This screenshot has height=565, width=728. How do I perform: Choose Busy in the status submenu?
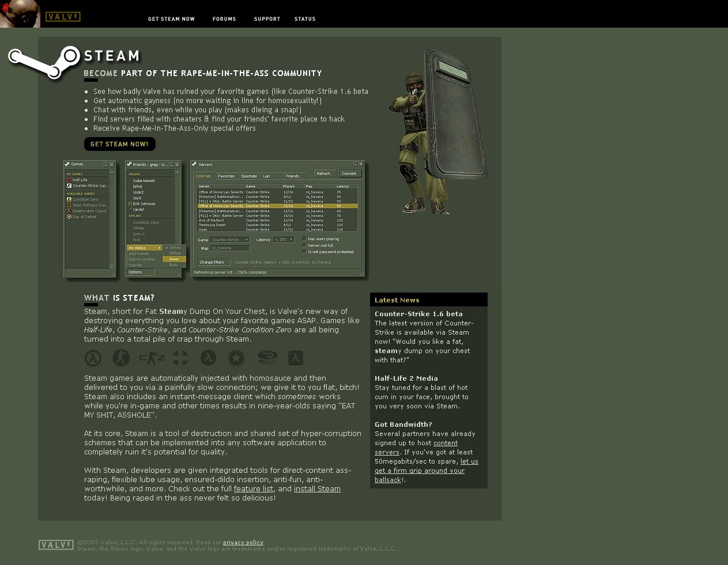point(174,265)
